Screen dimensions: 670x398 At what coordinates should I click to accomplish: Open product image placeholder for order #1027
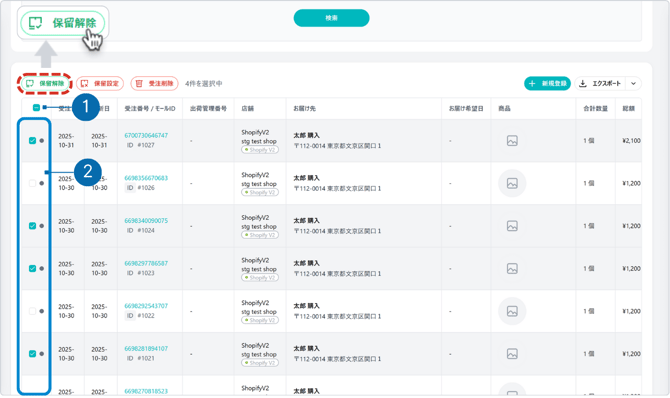[x=512, y=141]
